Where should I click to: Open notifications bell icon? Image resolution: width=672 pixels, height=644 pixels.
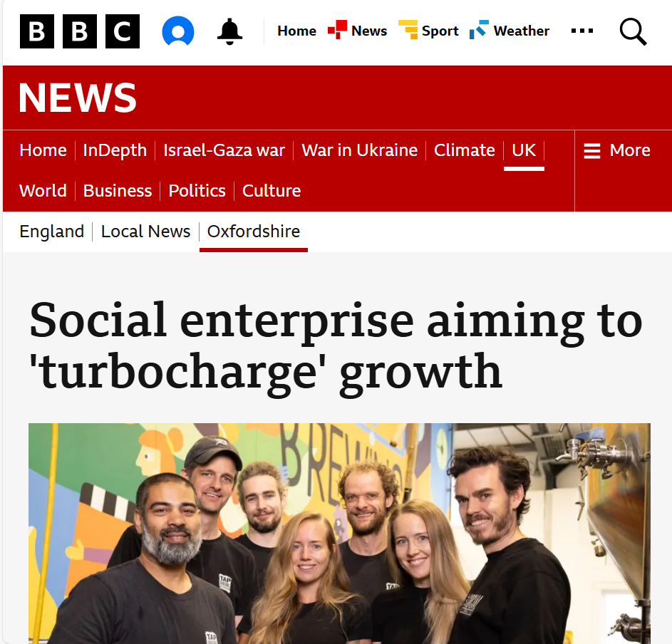click(229, 31)
